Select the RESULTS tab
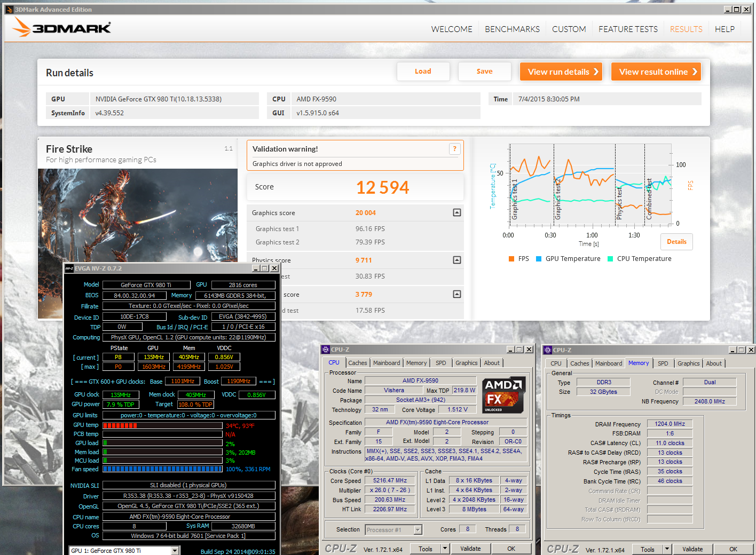Image resolution: width=756 pixels, height=555 pixels. tap(686, 29)
